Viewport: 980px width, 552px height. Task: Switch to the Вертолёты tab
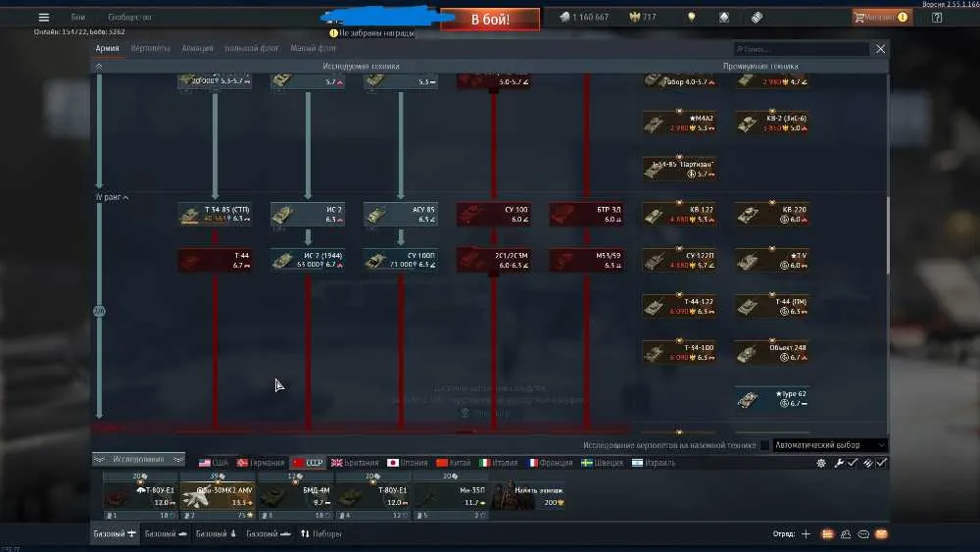click(x=151, y=48)
